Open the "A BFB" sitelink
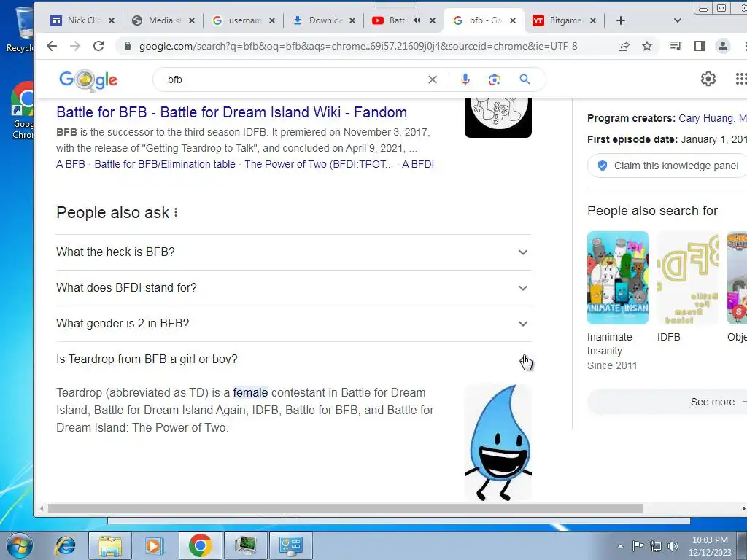 coord(71,164)
